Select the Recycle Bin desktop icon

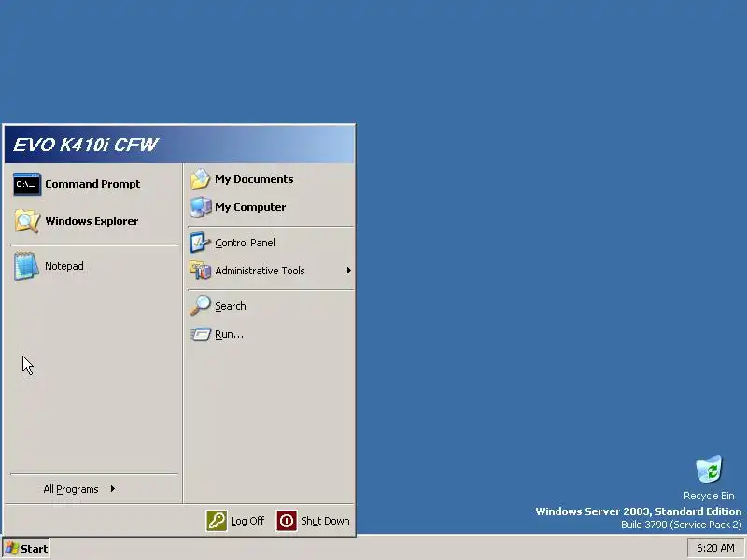click(x=709, y=469)
